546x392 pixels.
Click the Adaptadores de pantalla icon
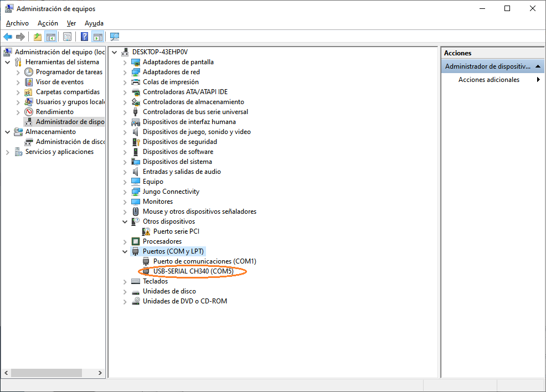coord(136,63)
